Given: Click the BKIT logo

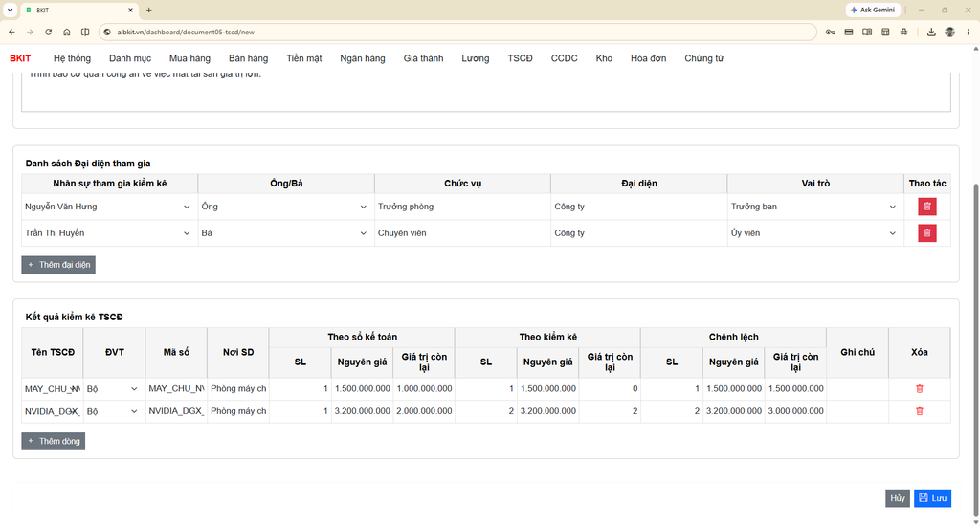Looking at the screenshot, I should coord(20,58).
